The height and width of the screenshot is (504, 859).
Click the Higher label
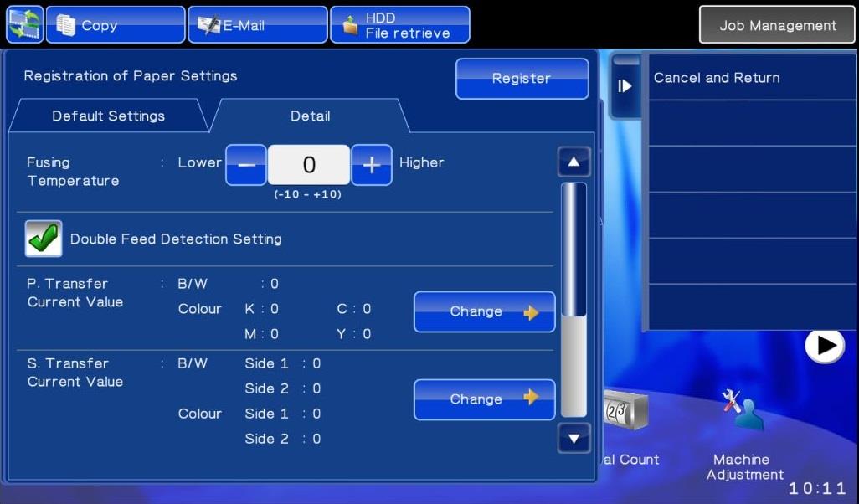tap(421, 162)
